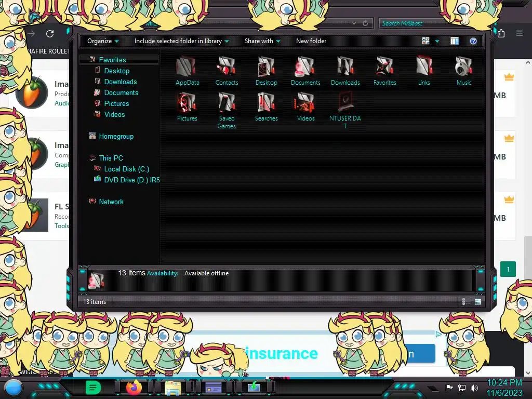This screenshot has height=399, width=532.
Task: Open the Share with dropdown
Action: 262,41
